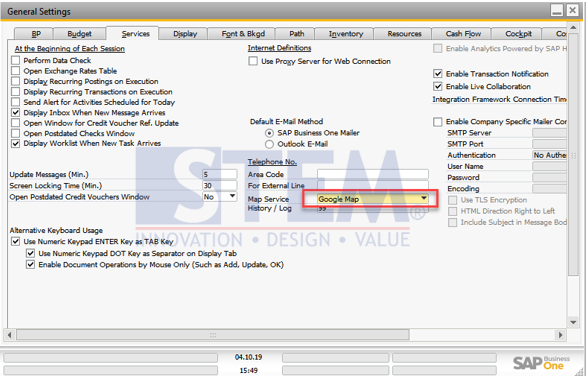The height and width of the screenshot is (377, 588).
Task: Check Display Recurring Transactions on Execution
Action: (15, 92)
